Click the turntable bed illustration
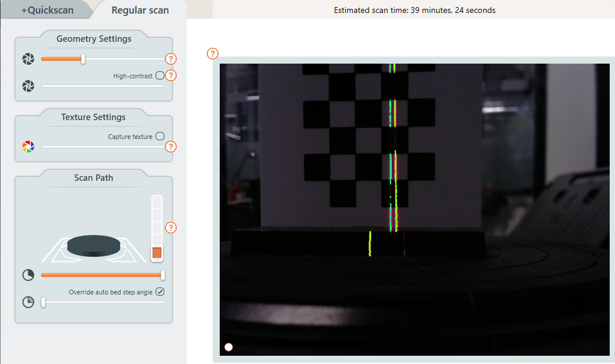Image resolution: width=615 pixels, height=364 pixels. (x=93, y=246)
